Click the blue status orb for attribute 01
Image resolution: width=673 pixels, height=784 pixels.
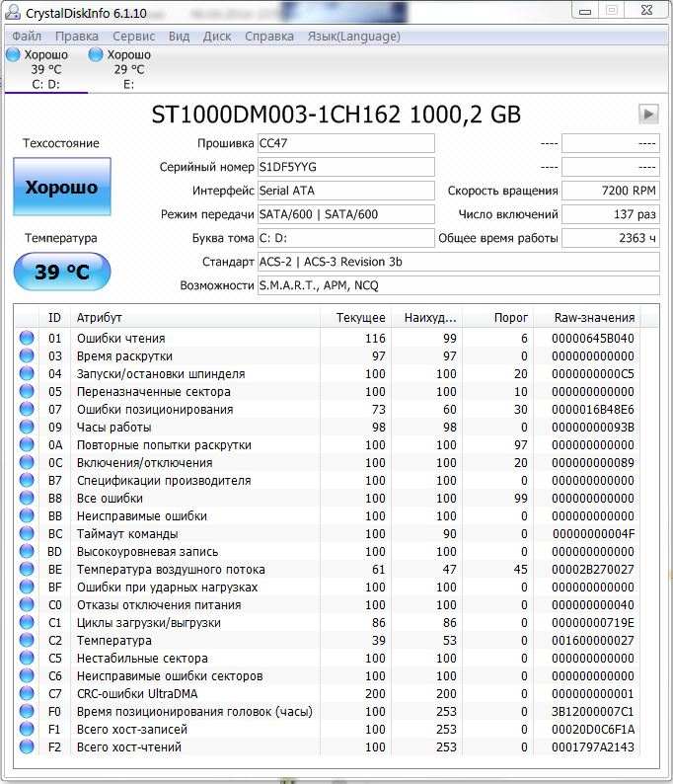coord(27,339)
